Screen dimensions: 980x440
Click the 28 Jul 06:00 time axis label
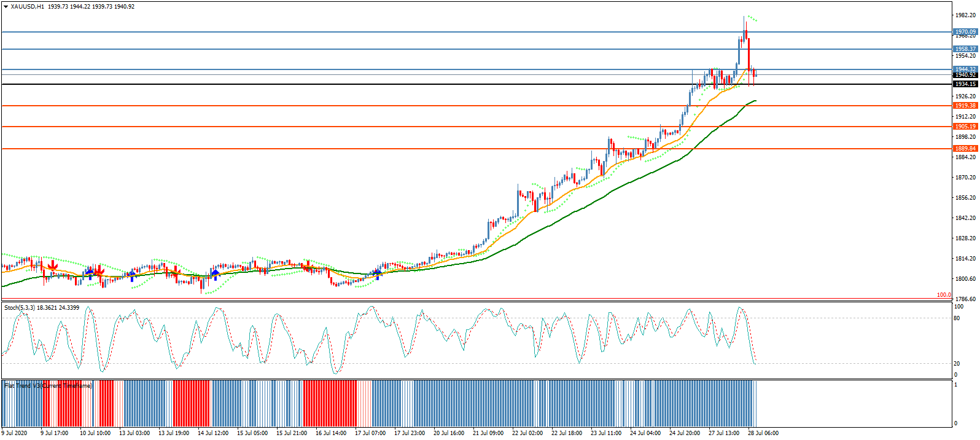(763, 433)
